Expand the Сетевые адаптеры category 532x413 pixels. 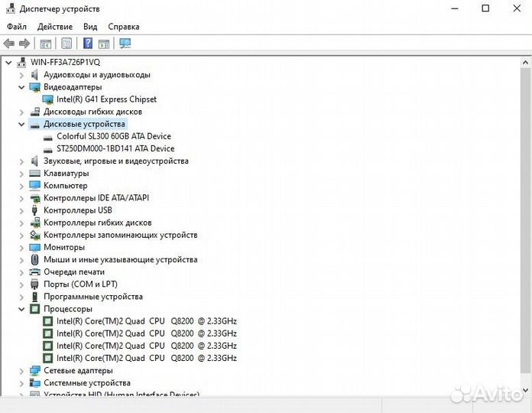(x=21, y=371)
